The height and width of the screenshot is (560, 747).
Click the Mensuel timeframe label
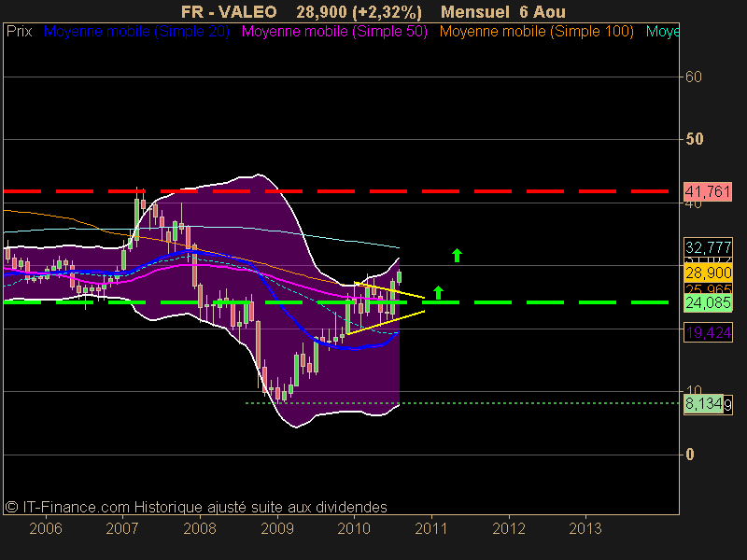click(475, 11)
